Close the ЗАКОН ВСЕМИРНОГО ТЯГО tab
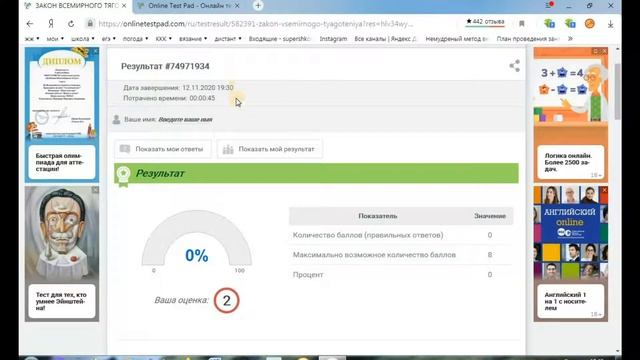 (x=124, y=6)
